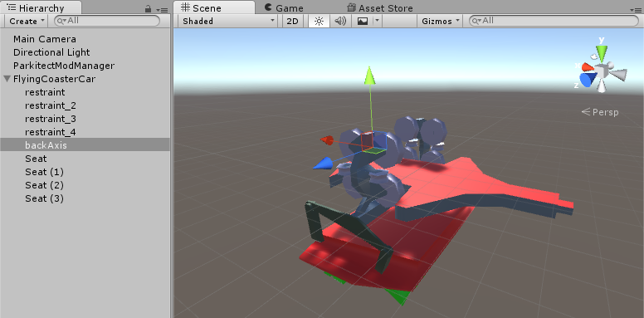
Task: Toggle scene lighting sun icon
Action: [319, 22]
